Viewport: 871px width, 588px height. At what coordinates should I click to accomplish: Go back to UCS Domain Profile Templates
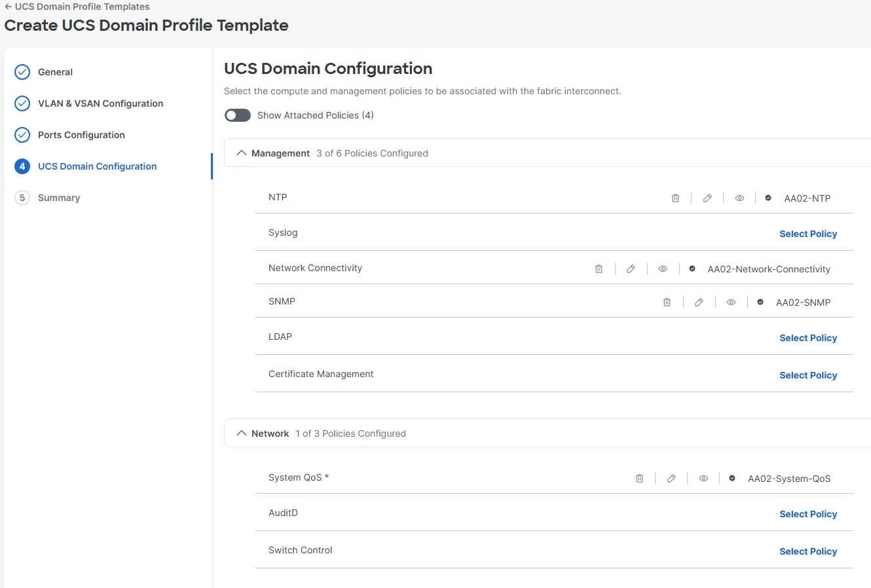tap(77, 7)
